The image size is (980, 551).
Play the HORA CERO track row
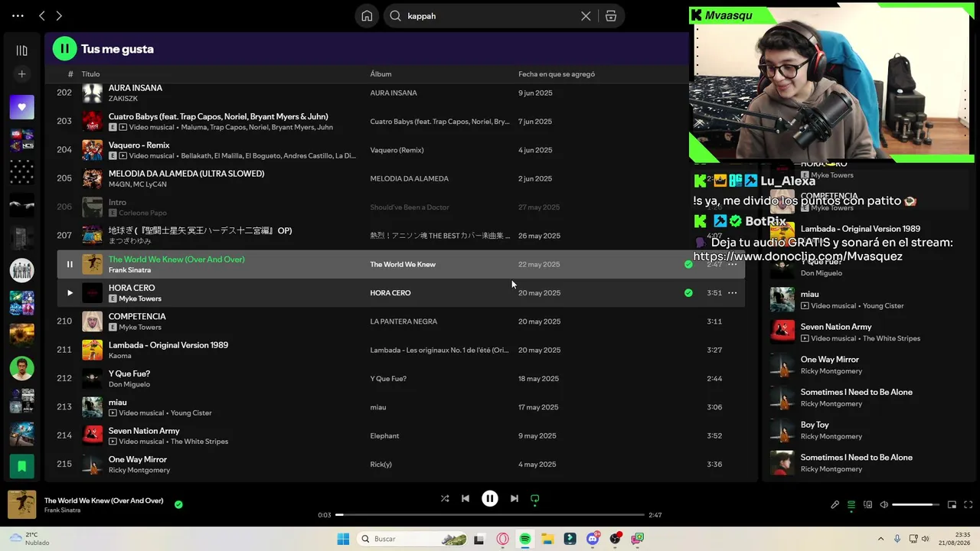pyautogui.click(x=70, y=292)
